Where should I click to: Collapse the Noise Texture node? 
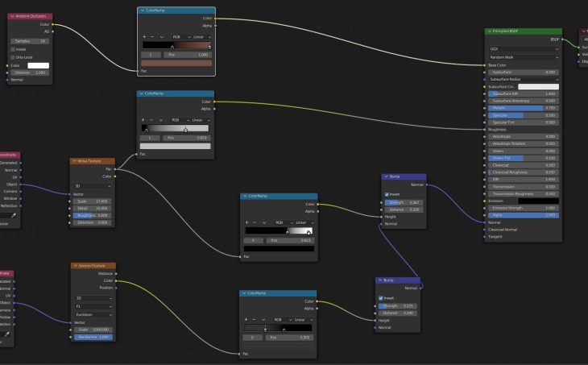pos(73,161)
